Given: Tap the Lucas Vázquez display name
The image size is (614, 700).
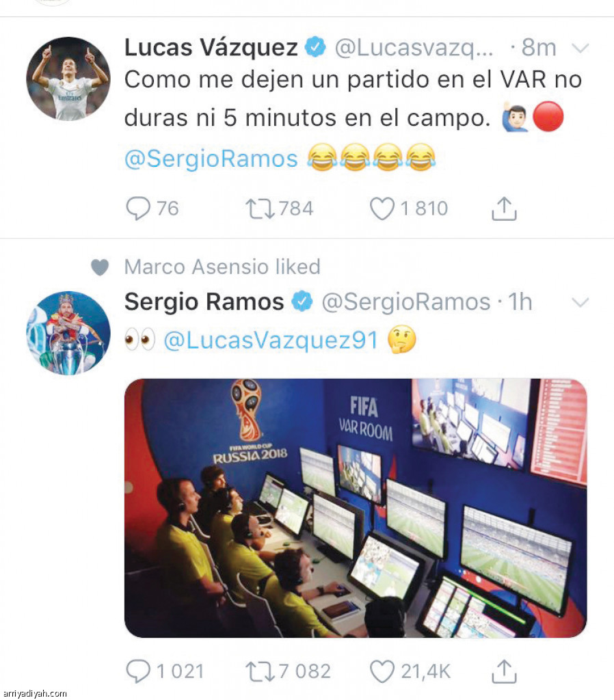Looking at the screenshot, I should tap(211, 47).
